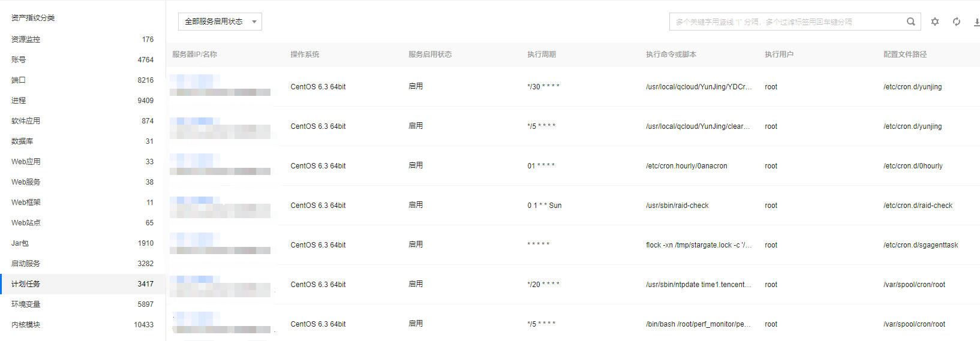980x341 pixels.
Task: Focus the keyword search input field
Action: [x=786, y=22]
